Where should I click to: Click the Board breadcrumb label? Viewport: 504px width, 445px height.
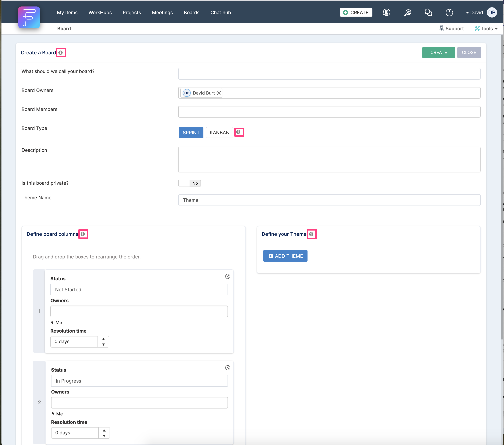tap(64, 29)
